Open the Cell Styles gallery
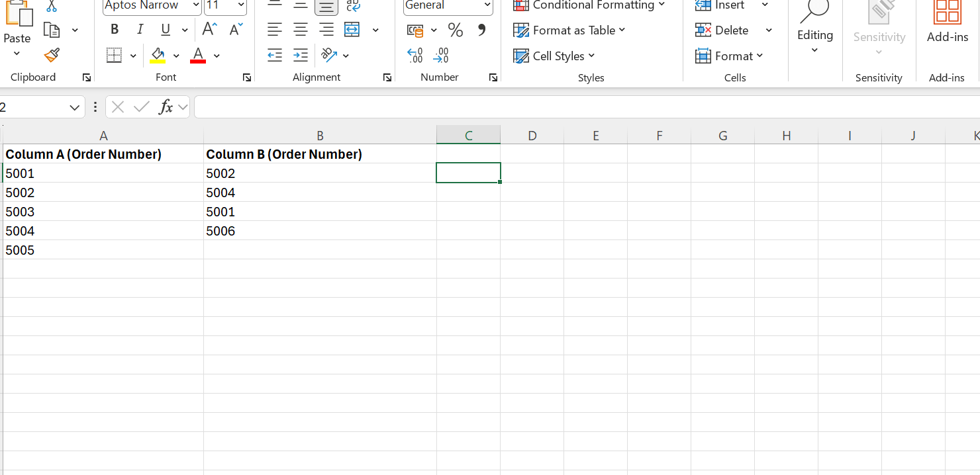Image resolution: width=980 pixels, height=475 pixels. point(554,56)
